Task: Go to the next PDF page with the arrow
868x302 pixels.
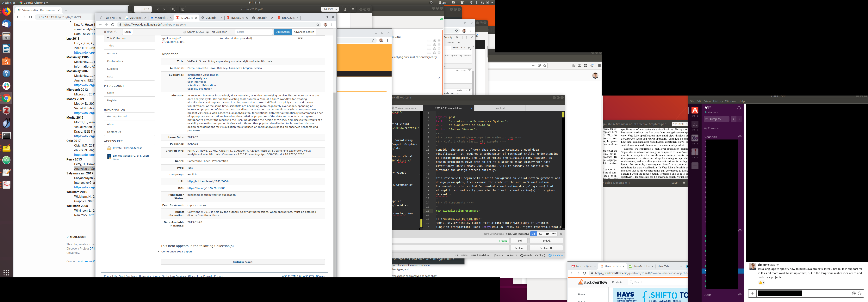Action: [x=164, y=9]
